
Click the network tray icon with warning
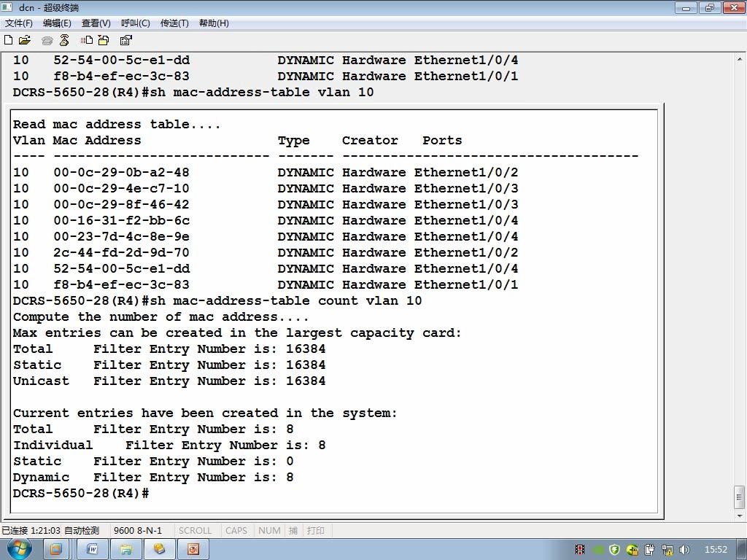coord(667,550)
